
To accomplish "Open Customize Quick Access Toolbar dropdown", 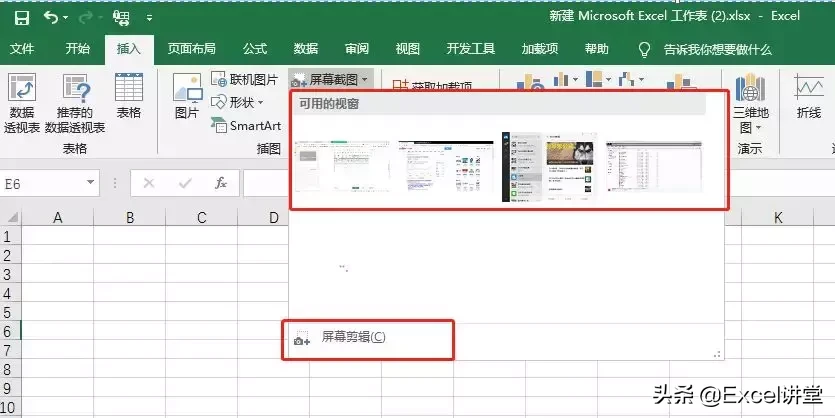I will click(x=150, y=18).
